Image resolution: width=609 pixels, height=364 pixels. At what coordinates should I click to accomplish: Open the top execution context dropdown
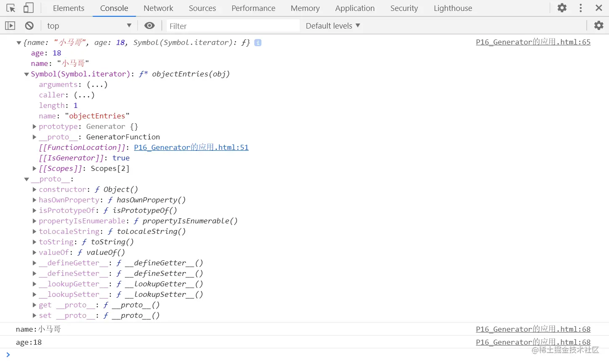pyautogui.click(x=89, y=26)
